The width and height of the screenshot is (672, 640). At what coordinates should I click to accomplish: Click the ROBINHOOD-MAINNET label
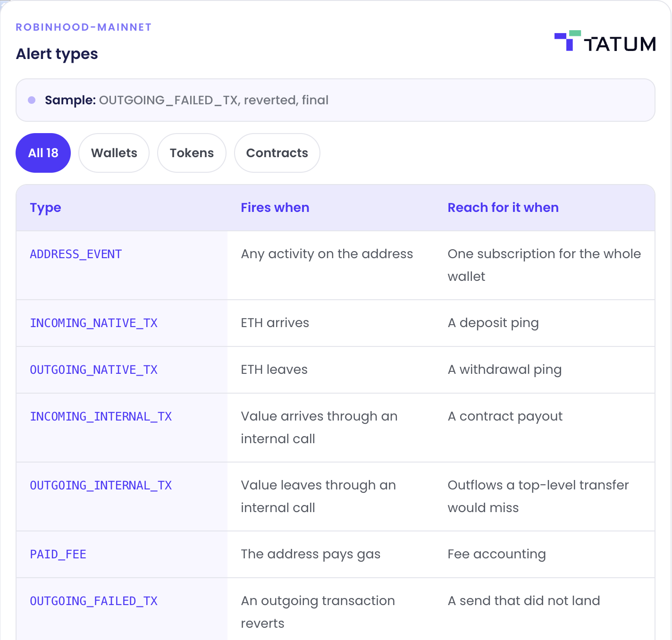pyautogui.click(x=84, y=27)
